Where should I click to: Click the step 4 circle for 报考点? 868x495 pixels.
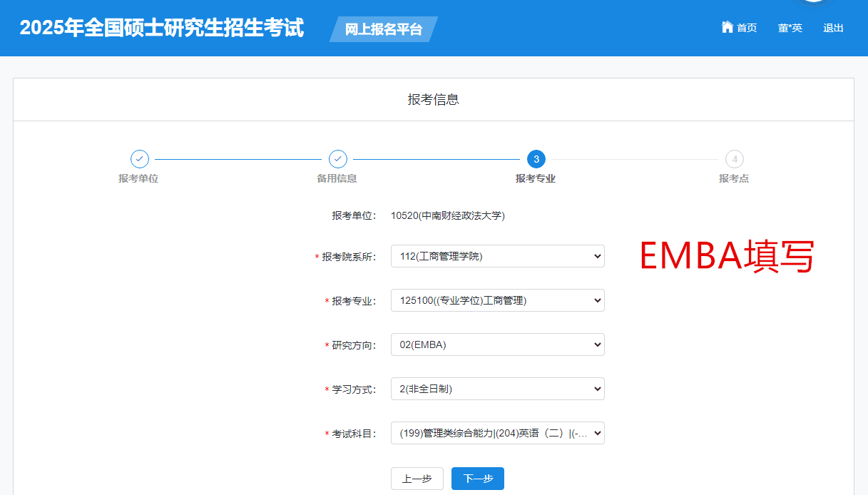click(x=735, y=159)
